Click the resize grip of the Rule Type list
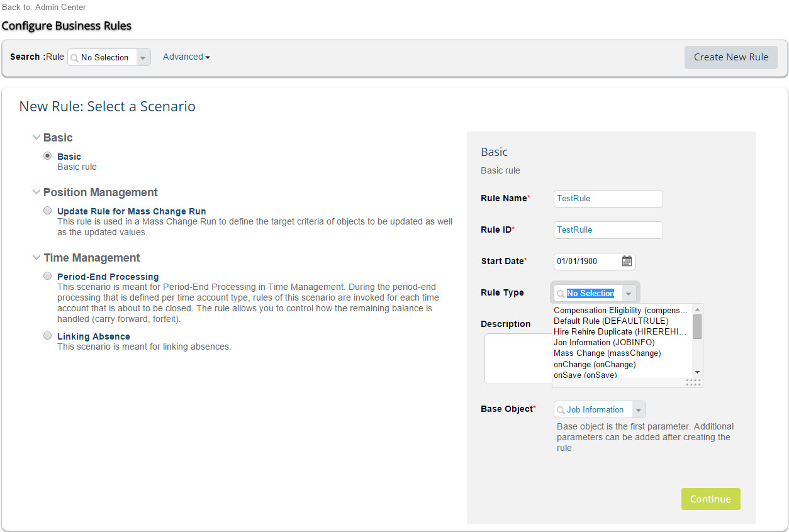 [693, 382]
